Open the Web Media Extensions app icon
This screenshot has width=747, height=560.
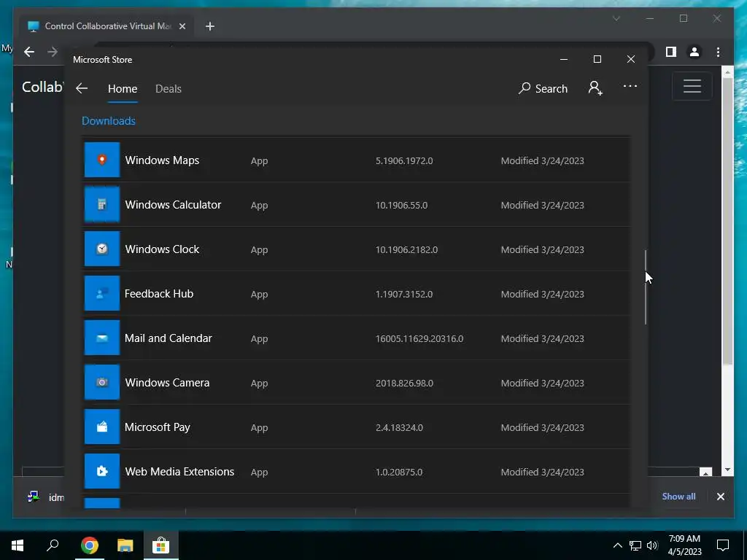[102, 472]
